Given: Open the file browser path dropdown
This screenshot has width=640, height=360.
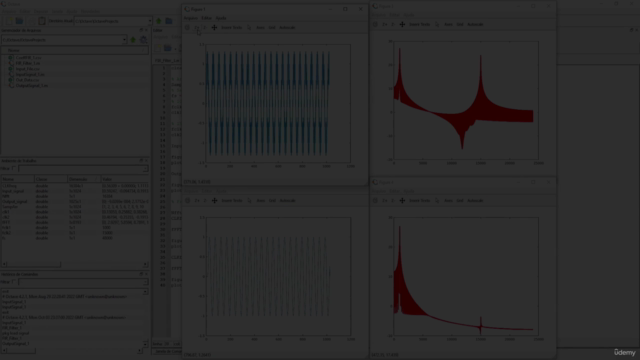Looking at the screenshot, I should [x=124, y=40].
